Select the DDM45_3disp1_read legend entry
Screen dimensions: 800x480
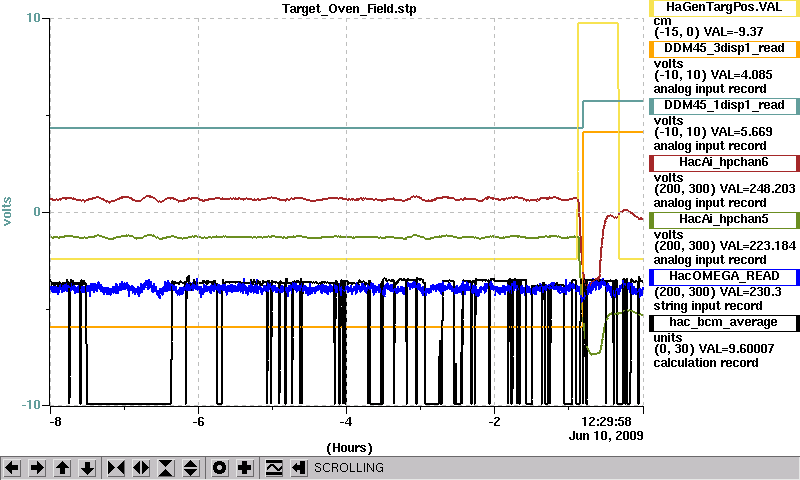coord(724,48)
